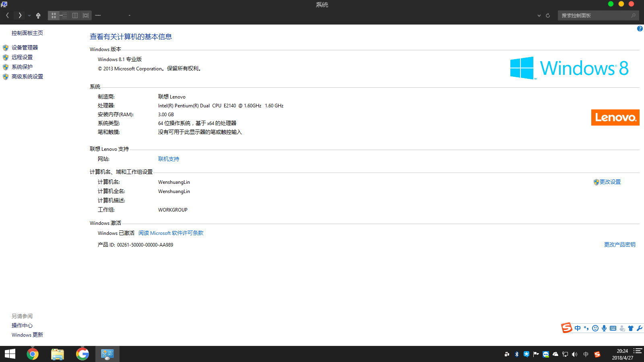The image size is (644, 362).
Task: Select the icon grid view button
Action: 54,15
